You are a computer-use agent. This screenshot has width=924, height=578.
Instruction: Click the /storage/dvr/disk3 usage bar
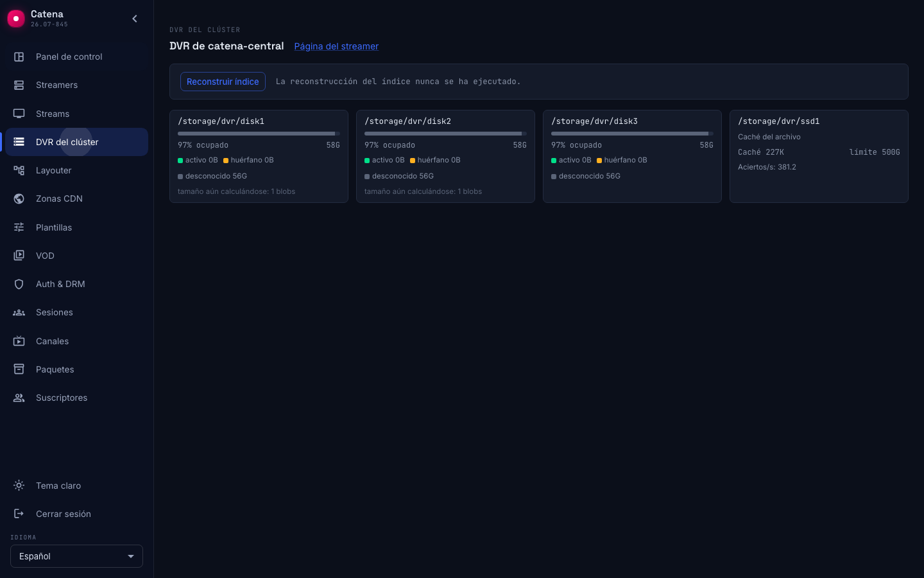(632, 134)
